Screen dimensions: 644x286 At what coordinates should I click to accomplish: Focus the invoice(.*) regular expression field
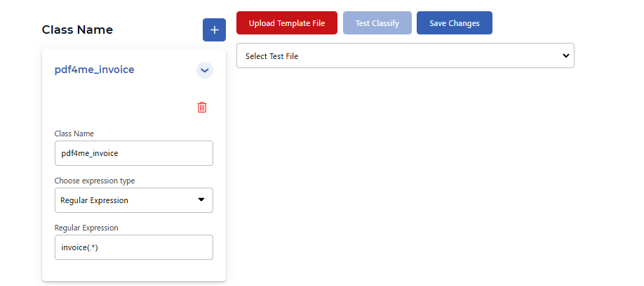click(134, 247)
